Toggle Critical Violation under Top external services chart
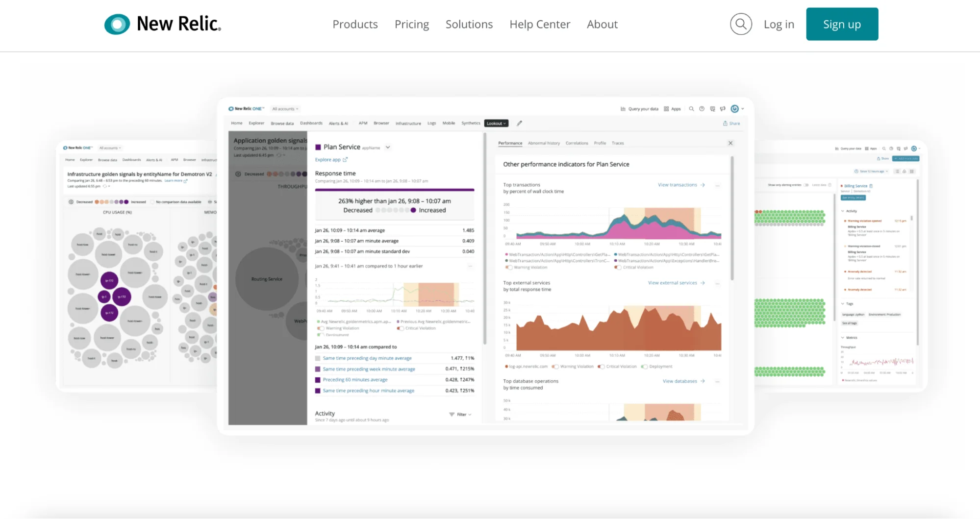 pos(601,367)
